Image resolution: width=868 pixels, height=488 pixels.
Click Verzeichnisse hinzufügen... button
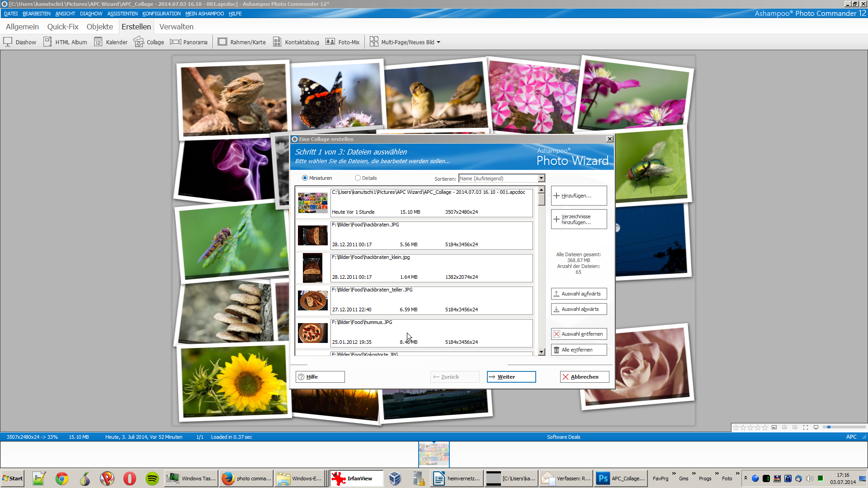click(x=579, y=219)
